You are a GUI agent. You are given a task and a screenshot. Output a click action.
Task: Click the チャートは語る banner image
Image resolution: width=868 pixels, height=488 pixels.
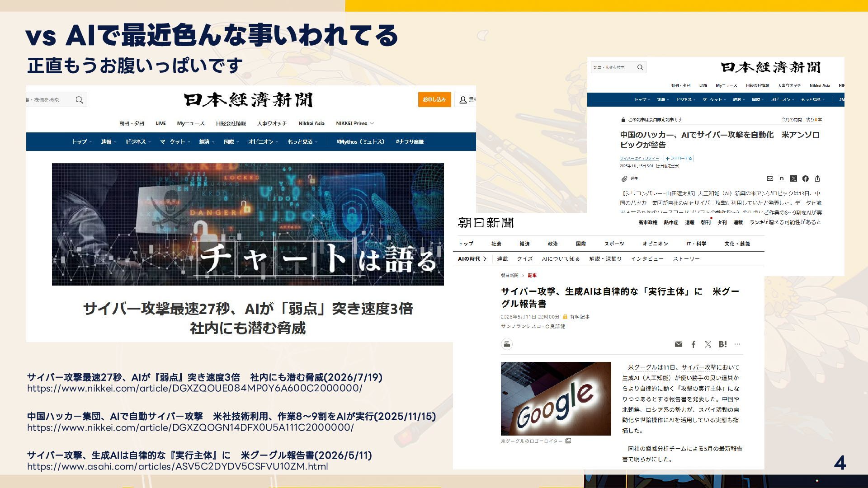(x=248, y=224)
